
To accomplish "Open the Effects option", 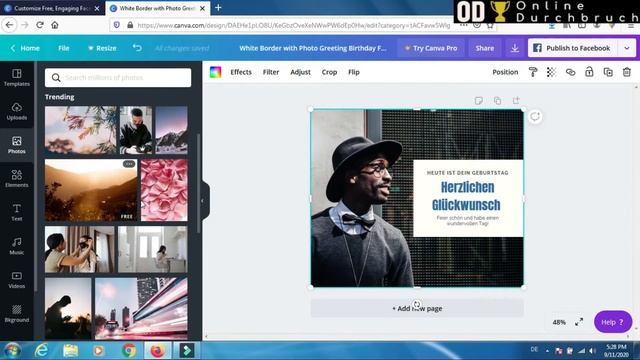I will 241,72.
